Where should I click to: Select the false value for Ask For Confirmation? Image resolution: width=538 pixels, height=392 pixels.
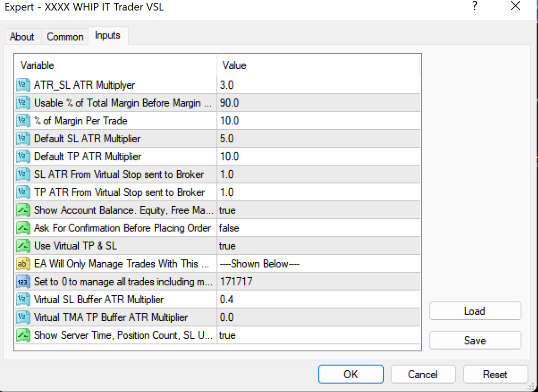[229, 228]
